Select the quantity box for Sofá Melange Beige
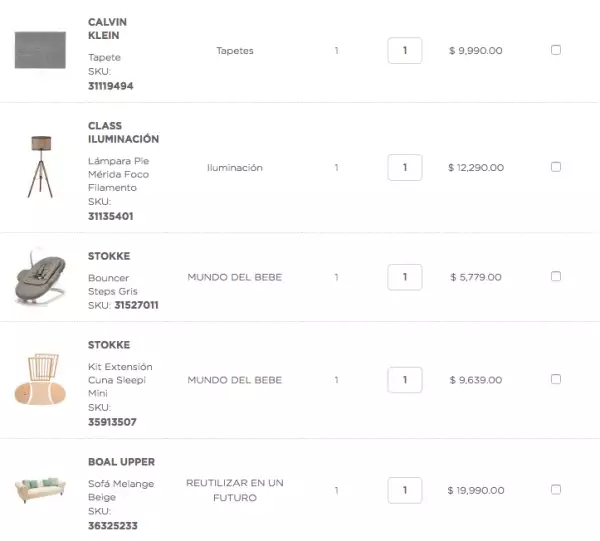 point(405,490)
